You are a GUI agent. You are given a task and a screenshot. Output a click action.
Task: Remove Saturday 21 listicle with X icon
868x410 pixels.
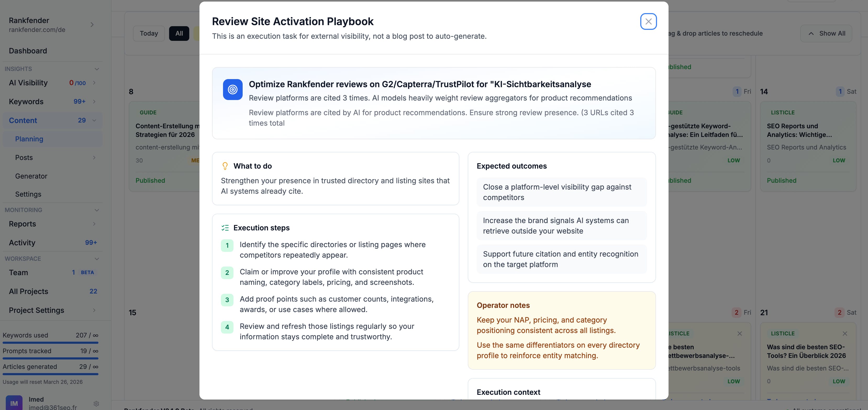point(844,334)
